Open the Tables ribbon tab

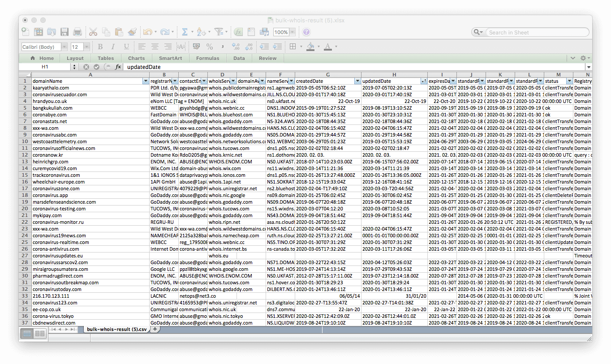tap(106, 58)
